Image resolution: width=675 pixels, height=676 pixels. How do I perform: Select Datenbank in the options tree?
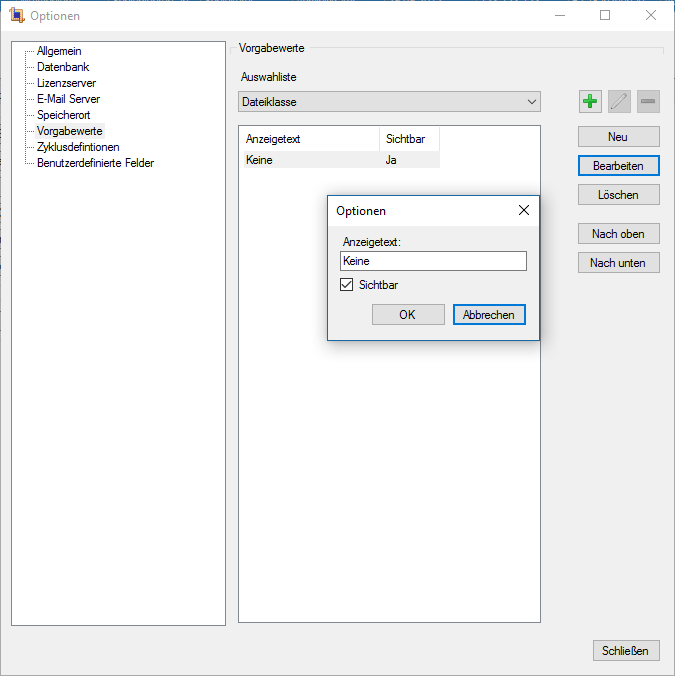63,67
